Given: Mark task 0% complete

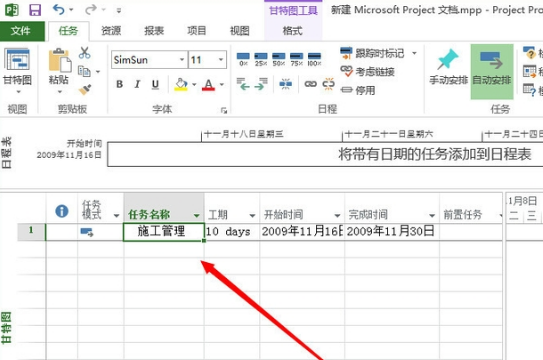Looking at the screenshot, I should 243,59.
